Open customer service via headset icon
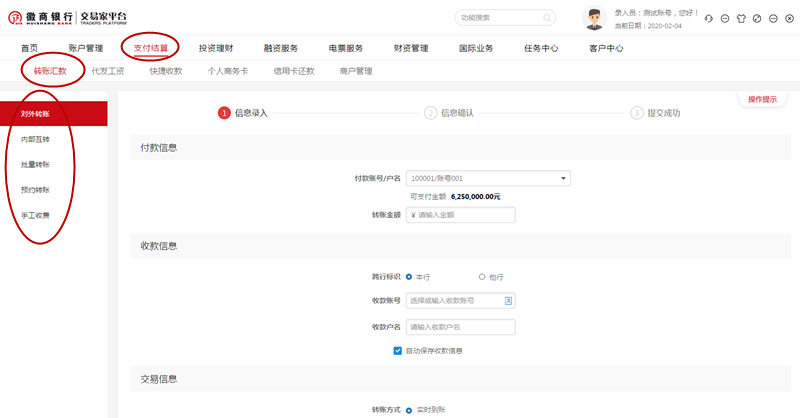The width and height of the screenshot is (800, 418). [709, 19]
